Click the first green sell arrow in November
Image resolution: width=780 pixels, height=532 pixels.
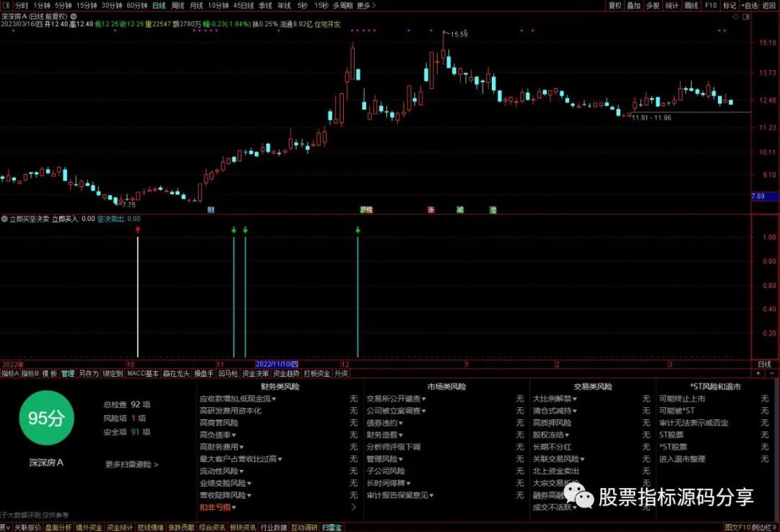pyautogui.click(x=234, y=230)
